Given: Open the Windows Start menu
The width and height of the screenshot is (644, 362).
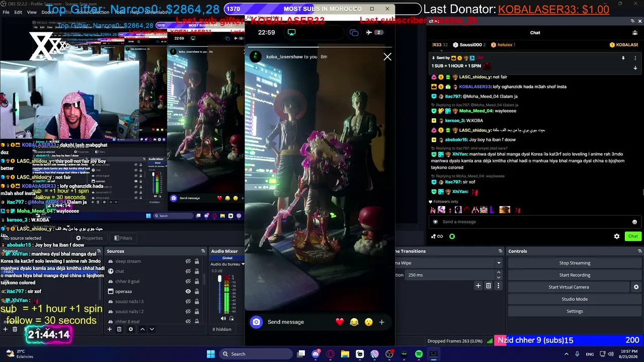Looking at the screenshot, I should tap(211, 354).
